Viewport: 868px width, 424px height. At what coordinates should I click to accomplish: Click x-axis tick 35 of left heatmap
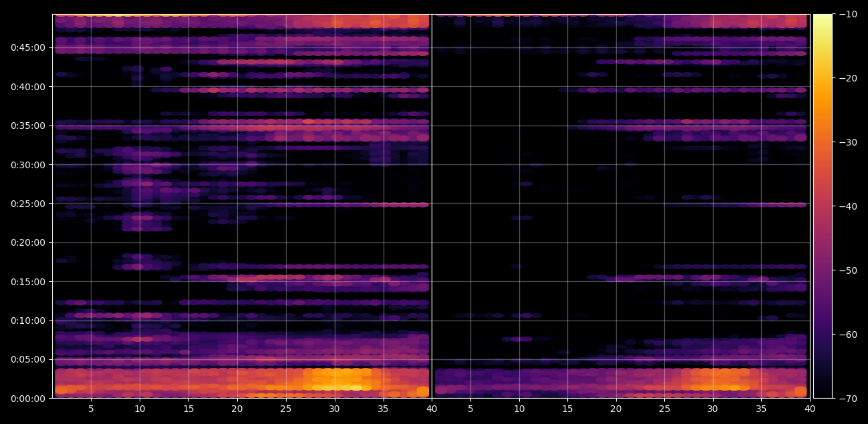[383, 408]
